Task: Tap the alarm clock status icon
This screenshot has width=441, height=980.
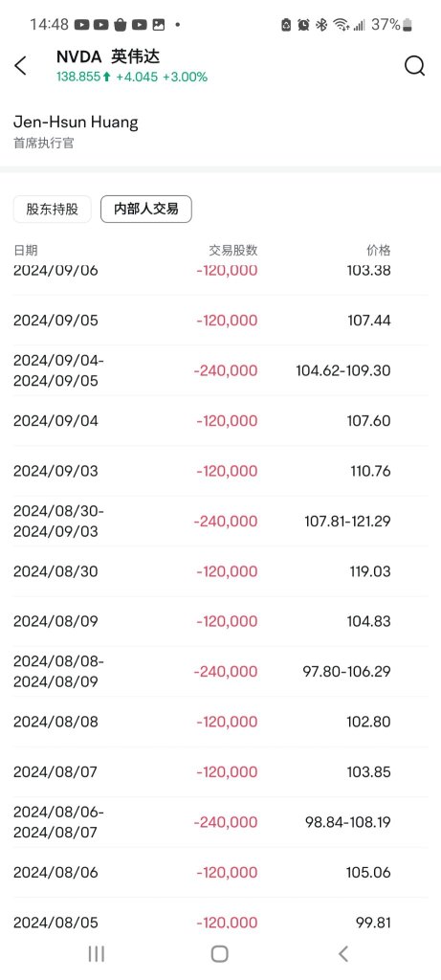Action: coord(303,25)
